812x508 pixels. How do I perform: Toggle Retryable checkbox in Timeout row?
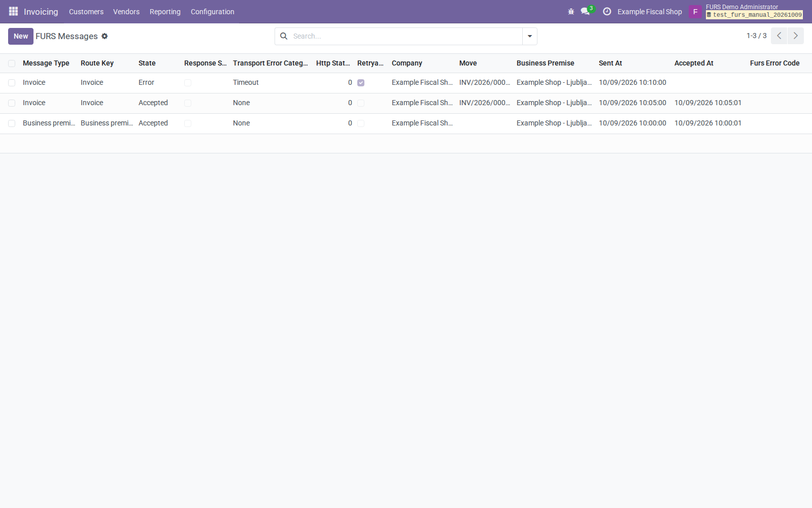(361, 83)
